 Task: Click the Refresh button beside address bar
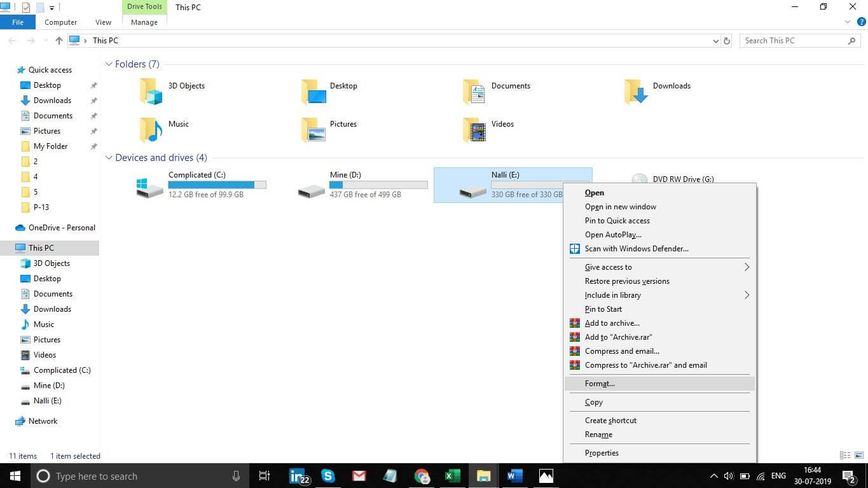(727, 40)
